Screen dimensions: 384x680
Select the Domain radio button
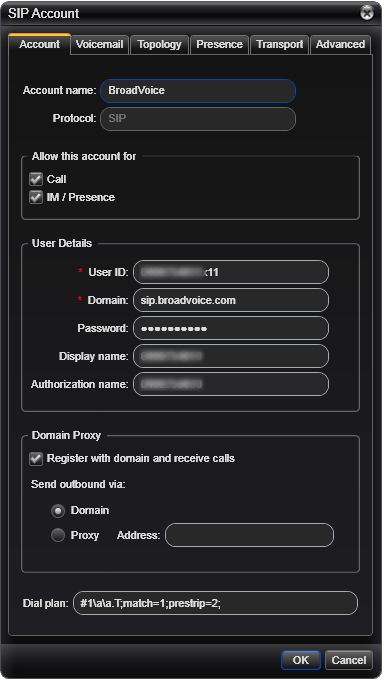tap(58, 511)
